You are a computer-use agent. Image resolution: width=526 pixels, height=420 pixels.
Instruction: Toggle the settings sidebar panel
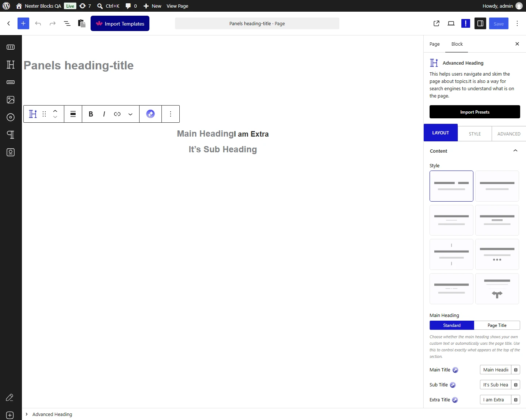point(480,23)
